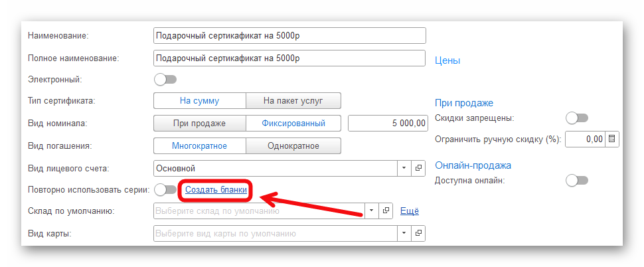Image resolution: width=644 pixels, height=267 pixels.
Task: Expand the Склад по умолчанию dropdown arrow
Action: [x=371, y=211]
